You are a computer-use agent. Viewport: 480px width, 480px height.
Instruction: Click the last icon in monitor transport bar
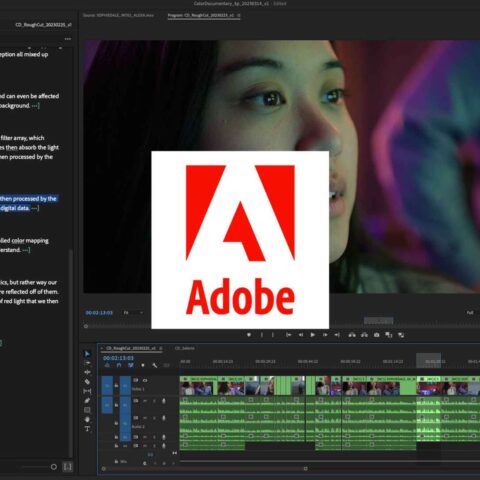pyautogui.click(x=401, y=335)
